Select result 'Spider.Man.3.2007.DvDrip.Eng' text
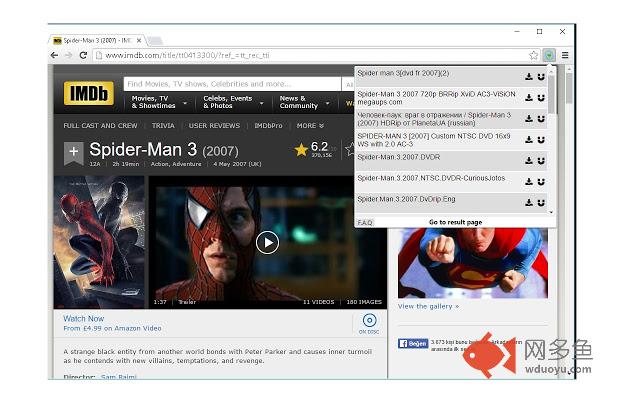Image resolution: width=640 pixels, height=400 pixels. [406, 199]
